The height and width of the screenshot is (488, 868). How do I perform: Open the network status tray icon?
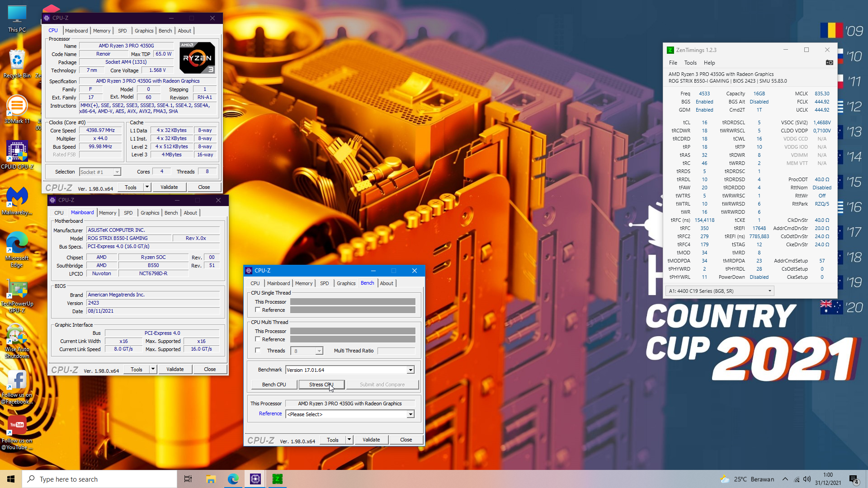click(797, 479)
